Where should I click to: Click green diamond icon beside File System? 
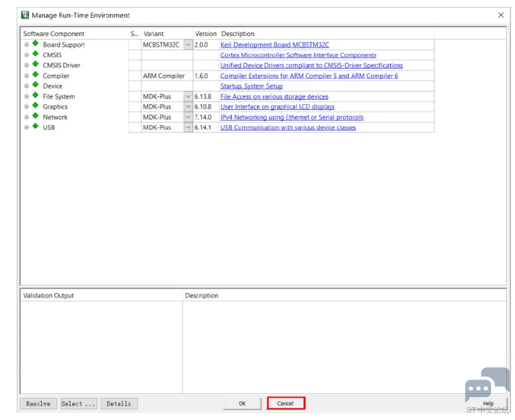coord(36,95)
